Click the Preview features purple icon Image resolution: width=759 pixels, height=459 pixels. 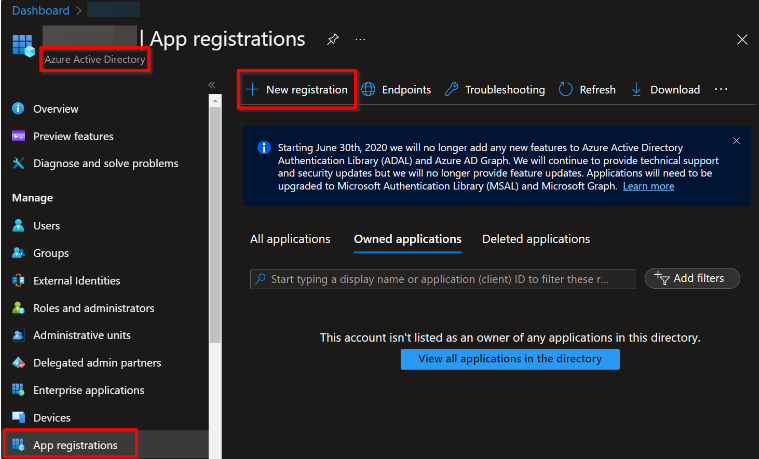coord(18,136)
